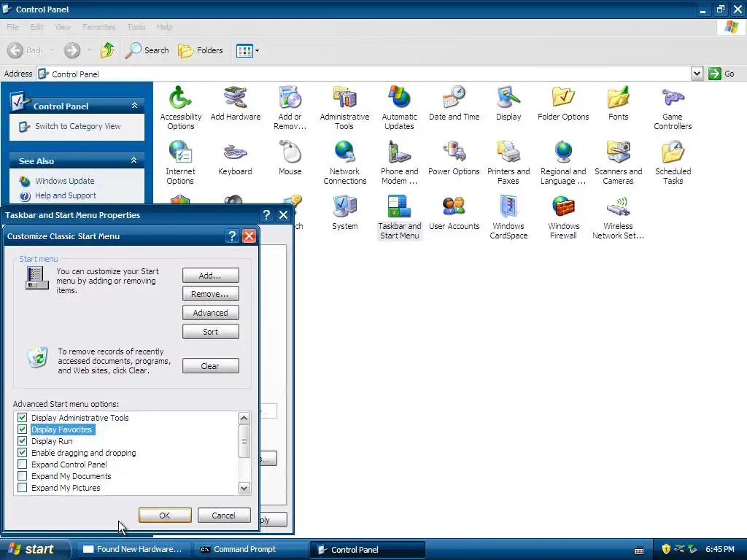747x560 pixels.
Task: Open Mouse settings icon
Action: [290, 158]
